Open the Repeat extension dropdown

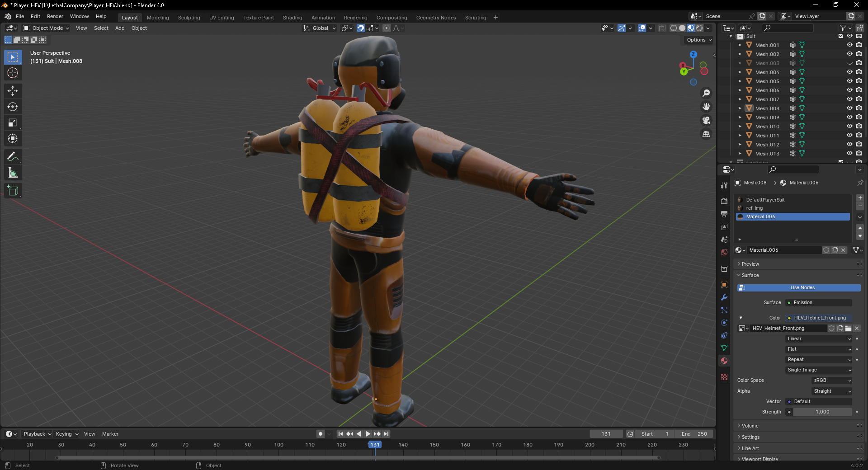[819, 360]
